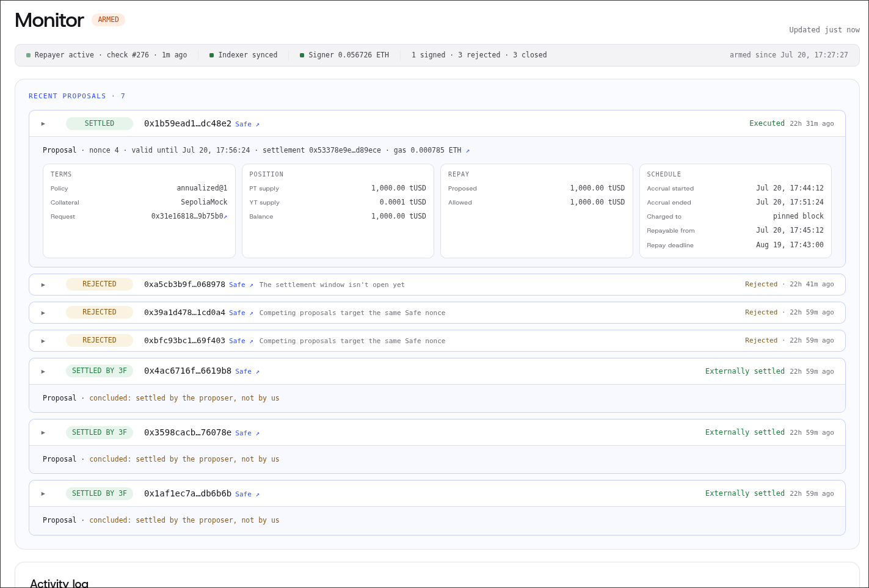Click the Indexer synced status
Image resolution: width=869 pixels, height=588 pixels.
pos(243,55)
